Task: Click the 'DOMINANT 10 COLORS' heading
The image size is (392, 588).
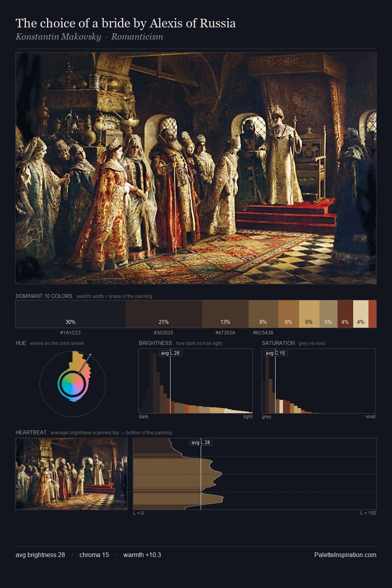Action: coord(44,296)
